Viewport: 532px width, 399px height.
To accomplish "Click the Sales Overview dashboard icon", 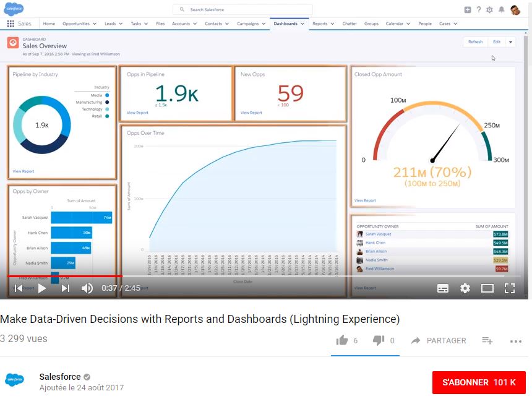I will point(13,43).
